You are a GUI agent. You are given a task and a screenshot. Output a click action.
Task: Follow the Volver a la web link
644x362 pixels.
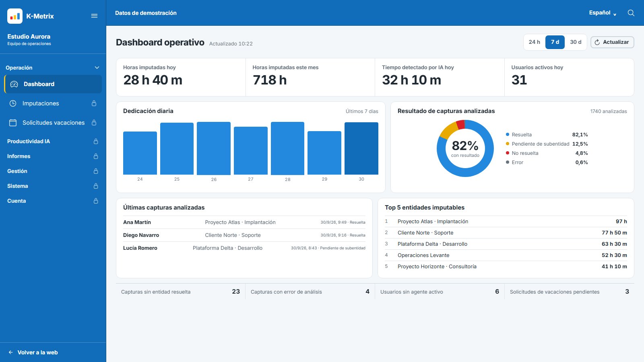pyautogui.click(x=33, y=352)
